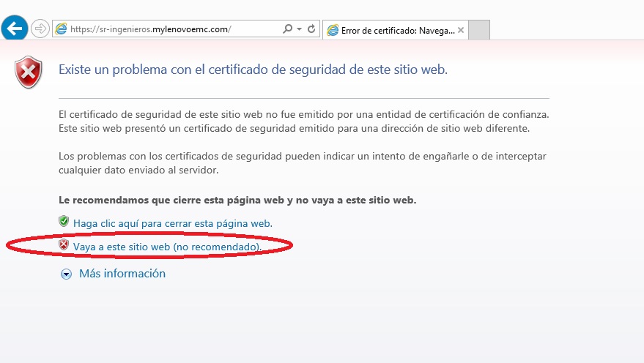Click the IE favicon on the certificate error tab

333,30
